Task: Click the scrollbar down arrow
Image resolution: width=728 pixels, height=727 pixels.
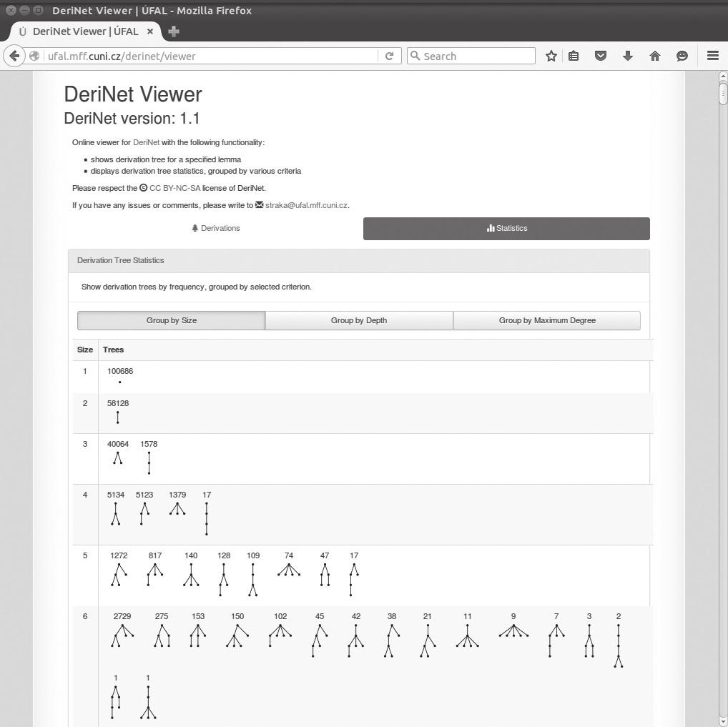Action: tap(723, 722)
